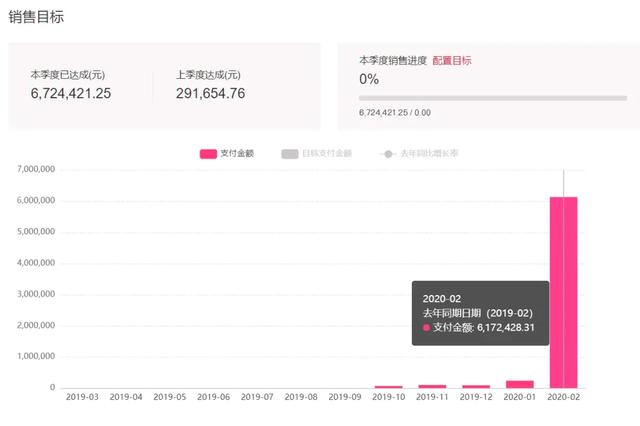Click the 销售目标 page heading
The image size is (640, 426).
pyautogui.click(x=37, y=17)
